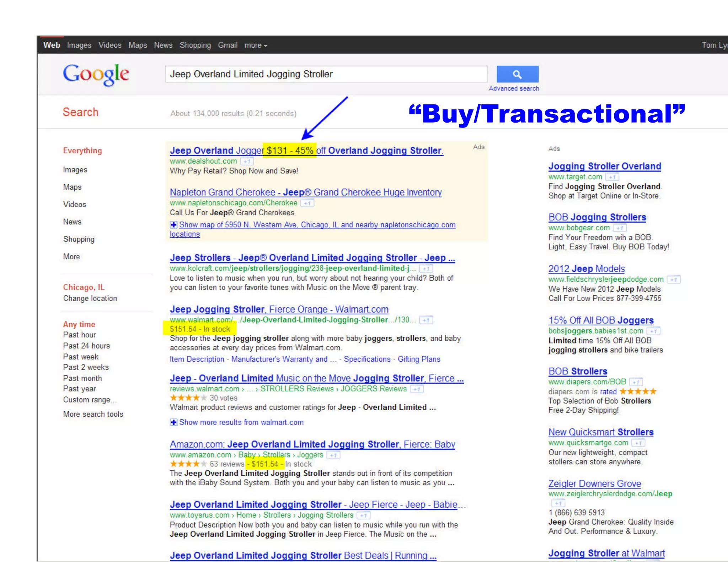Click +1 button beside amazon.com Joggers breadcrumb
The height and width of the screenshot is (562, 728).
(333, 455)
